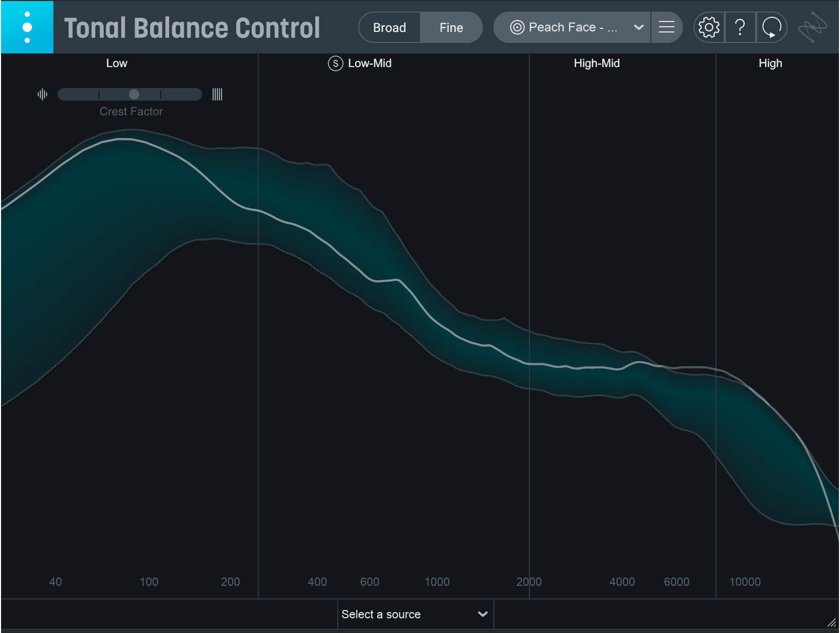Screen dimensions: 840x633
Task: Open the target list hamburger menu
Action: (667, 27)
